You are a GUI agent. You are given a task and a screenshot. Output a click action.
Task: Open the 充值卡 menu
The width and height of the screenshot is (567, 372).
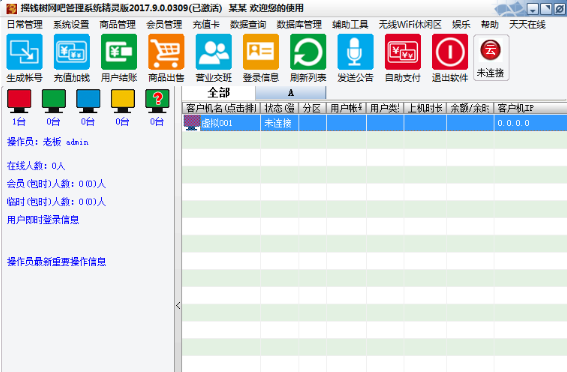206,25
